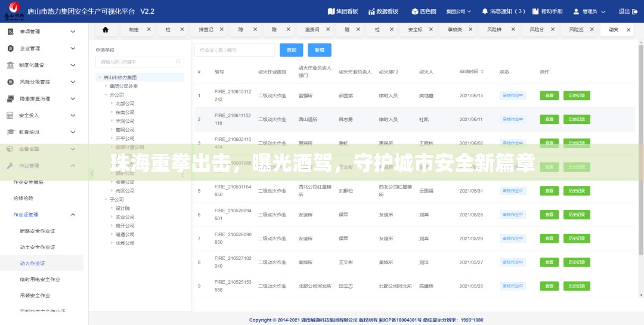This screenshot has width=644, height=325.
Task: Click the 退出 logout icon
Action: [636, 11]
